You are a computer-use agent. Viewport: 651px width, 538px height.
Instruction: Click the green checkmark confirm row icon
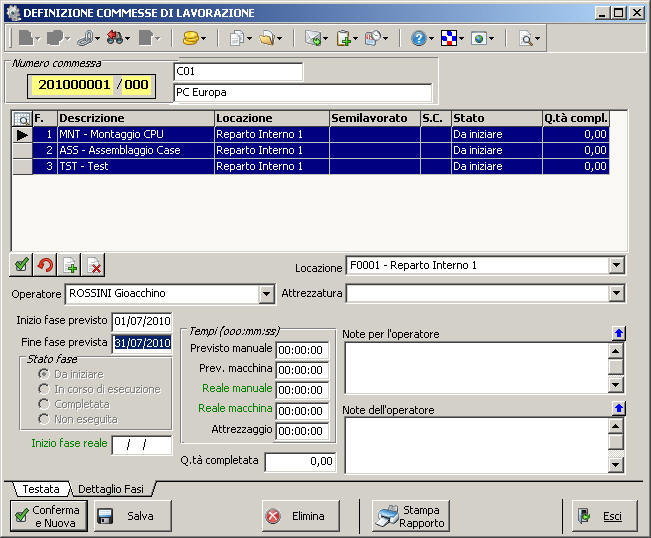coord(20,265)
